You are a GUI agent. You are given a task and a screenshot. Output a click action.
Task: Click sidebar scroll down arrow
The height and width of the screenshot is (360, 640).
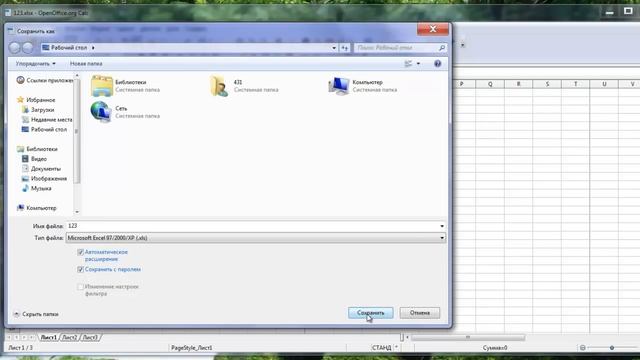[x=77, y=212]
